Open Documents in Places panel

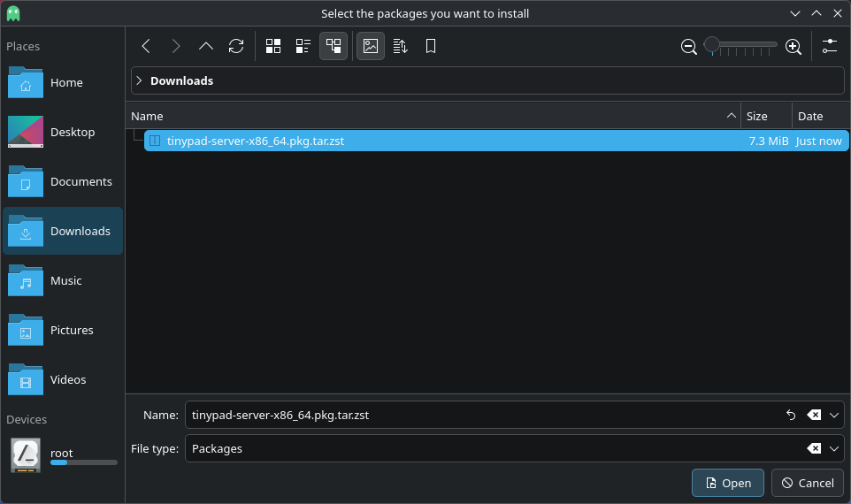[x=63, y=182]
